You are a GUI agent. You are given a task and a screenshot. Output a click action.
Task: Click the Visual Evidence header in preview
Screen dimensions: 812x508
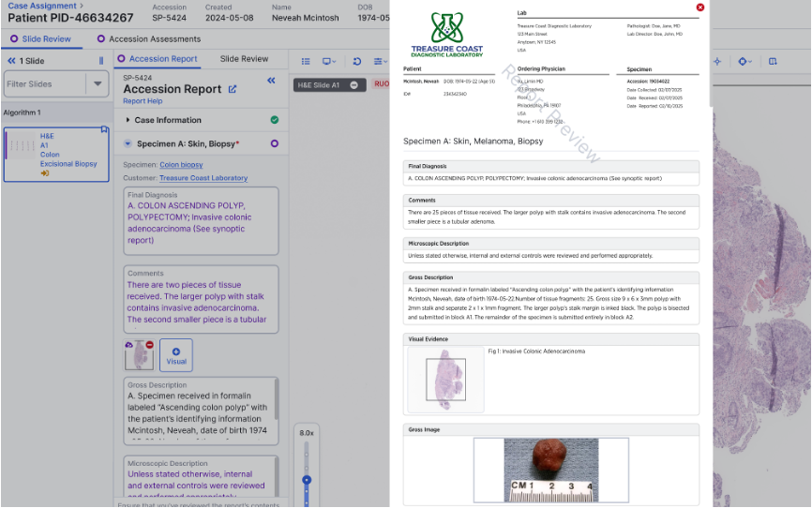click(x=551, y=339)
